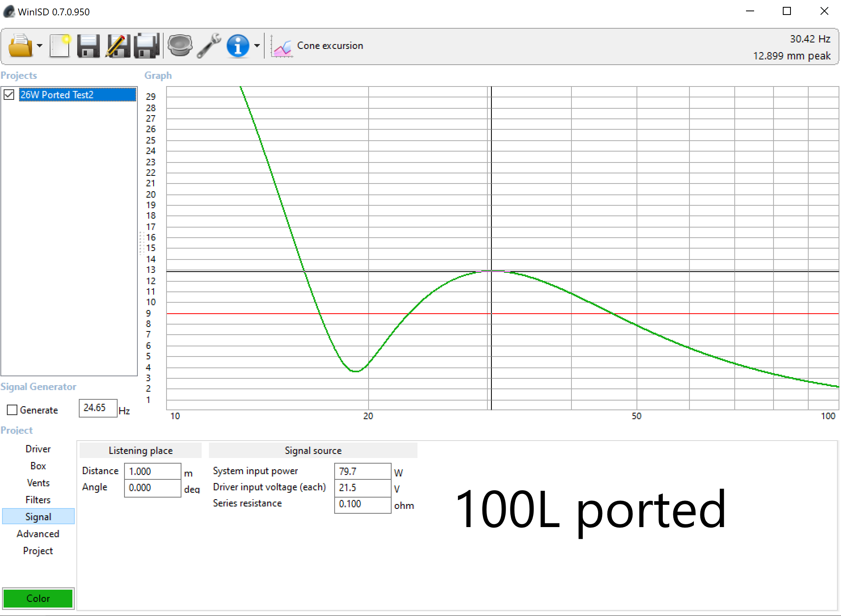Image resolution: width=841 pixels, height=616 pixels.
Task: Click the Listening place header
Action: point(141,451)
